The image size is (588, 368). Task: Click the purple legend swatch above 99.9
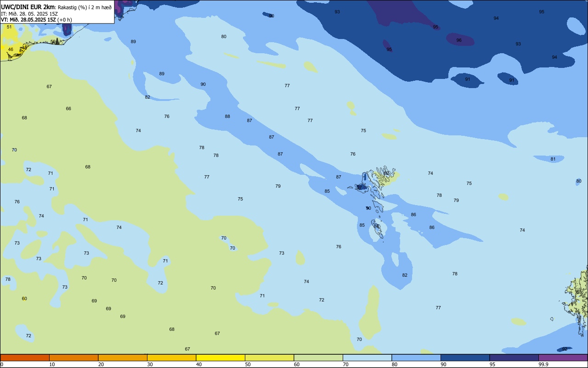click(x=563, y=357)
